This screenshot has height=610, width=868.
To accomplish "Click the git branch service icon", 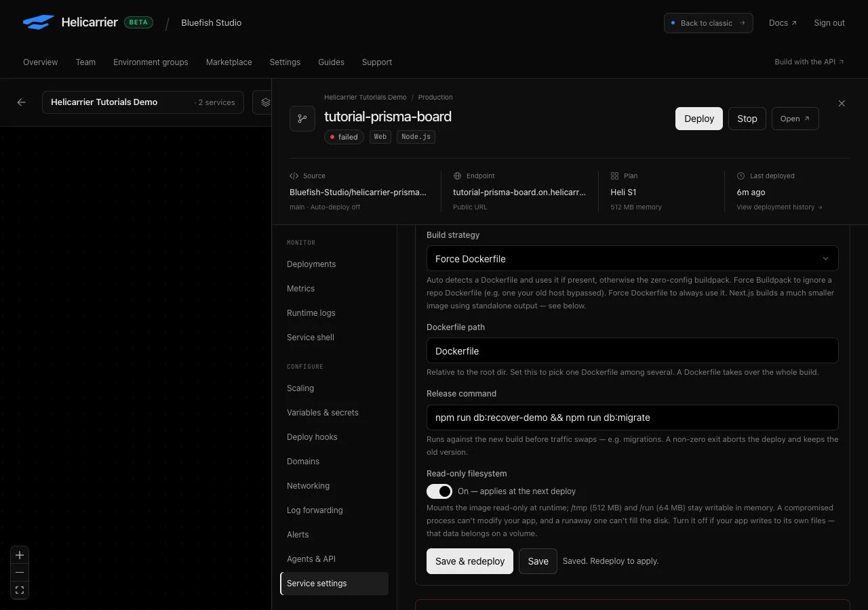I will pos(302,119).
